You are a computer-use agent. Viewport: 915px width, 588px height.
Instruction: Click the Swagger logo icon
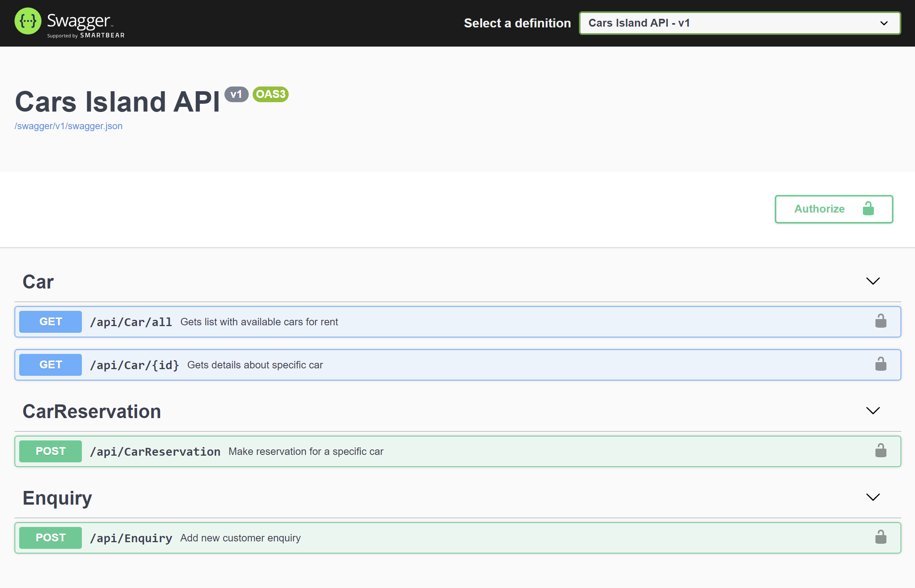point(28,21)
